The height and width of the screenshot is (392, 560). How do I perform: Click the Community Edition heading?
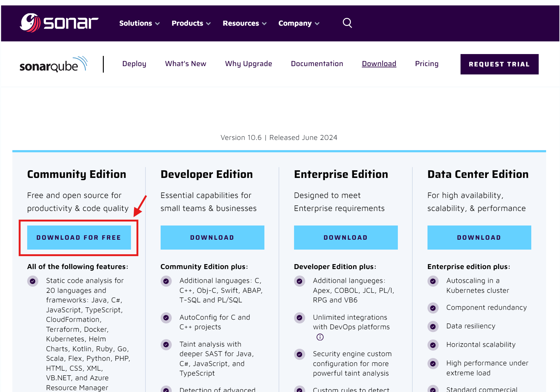click(77, 175)
